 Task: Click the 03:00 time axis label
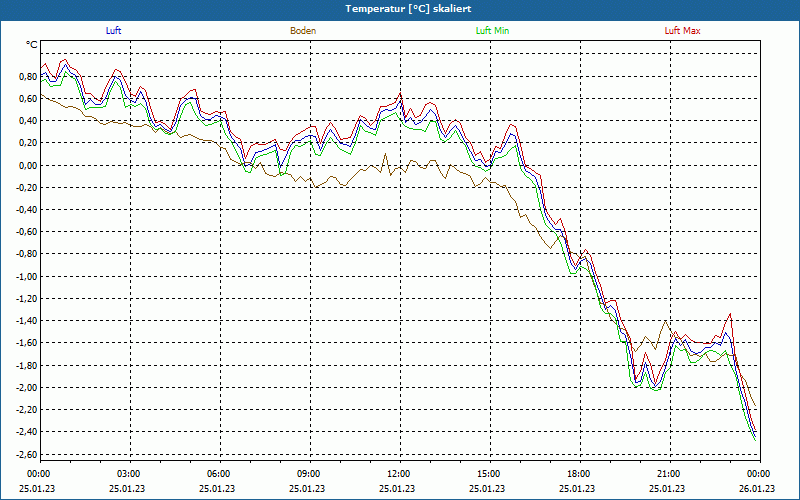pyautogui.click(x=129, y=474)
